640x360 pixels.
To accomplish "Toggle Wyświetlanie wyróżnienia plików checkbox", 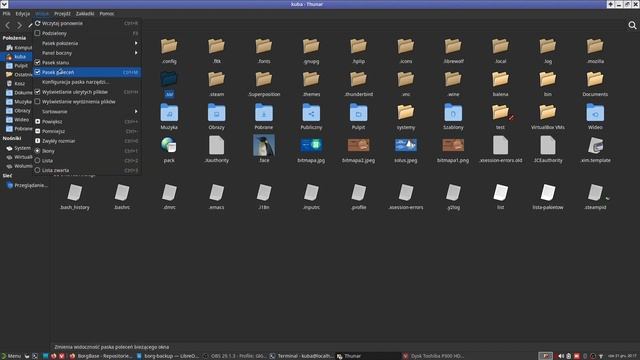I will pos(38,102).
